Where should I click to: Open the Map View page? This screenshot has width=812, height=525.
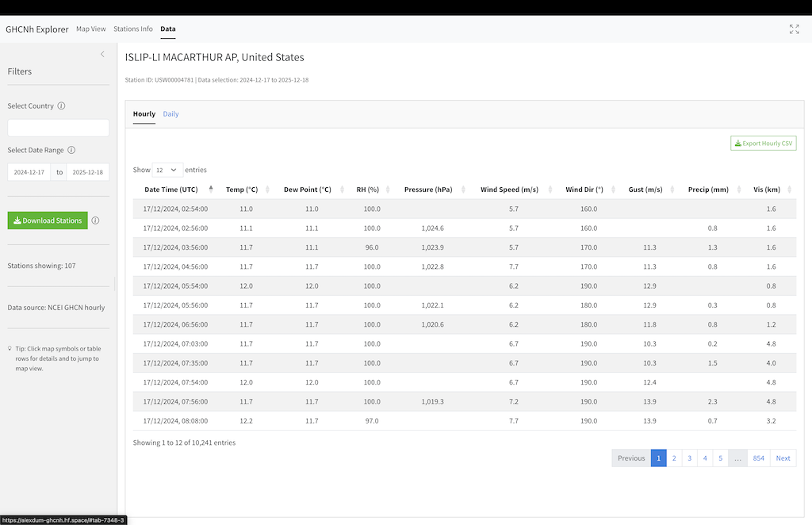[90, 29]
